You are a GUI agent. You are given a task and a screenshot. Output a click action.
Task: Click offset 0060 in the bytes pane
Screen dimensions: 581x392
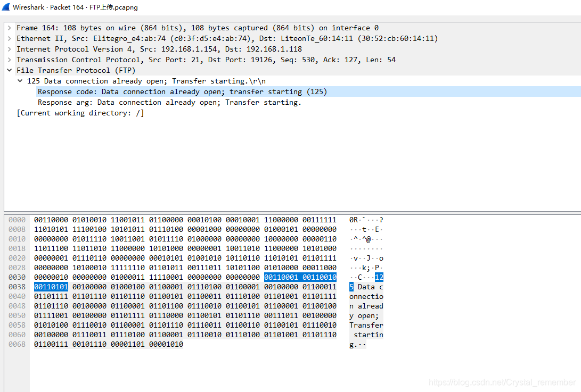click(17, 335)
